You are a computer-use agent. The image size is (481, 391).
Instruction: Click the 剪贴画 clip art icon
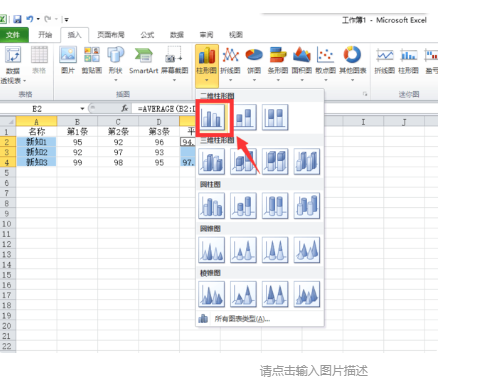pos(92,60)
